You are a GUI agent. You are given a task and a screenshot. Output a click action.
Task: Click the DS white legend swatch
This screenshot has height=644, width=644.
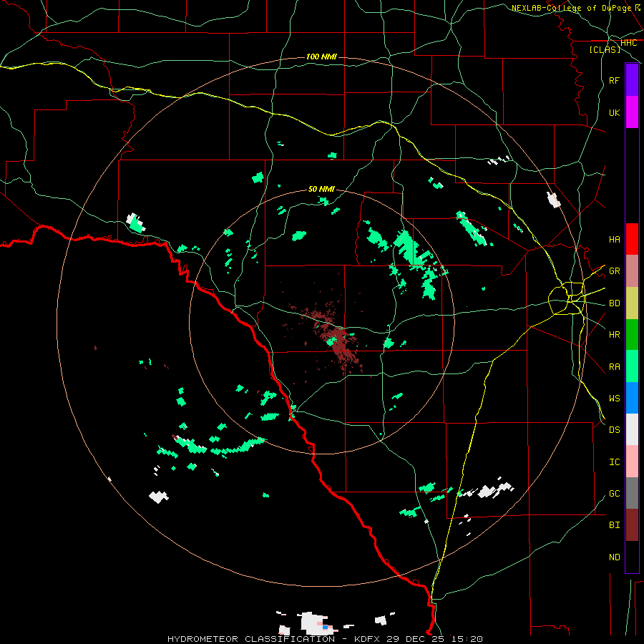(632, 429)
